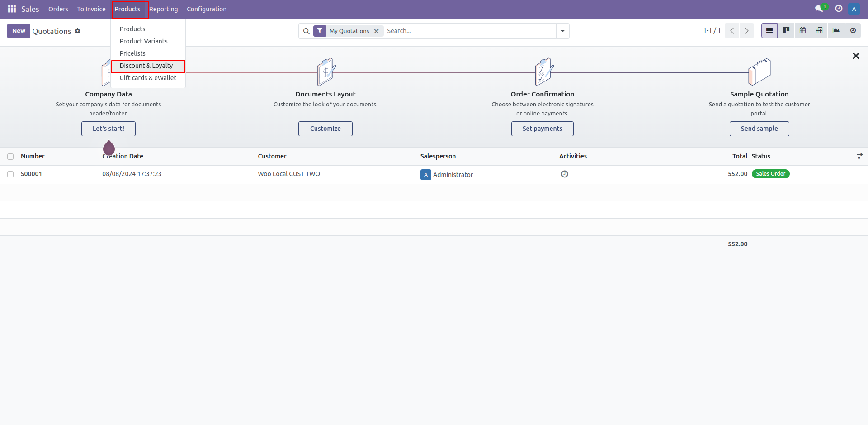Open the Configuration menu

point(206,9)
